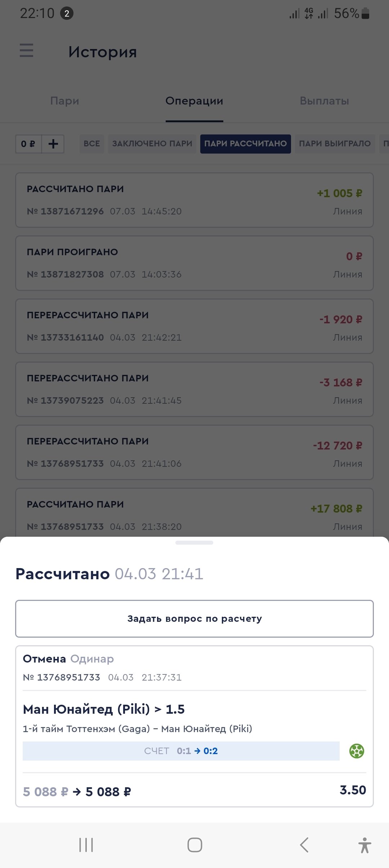This screenshot has width=389, height=868.
Task: Tap the 0 ₽ balance button
Action: 28,144
